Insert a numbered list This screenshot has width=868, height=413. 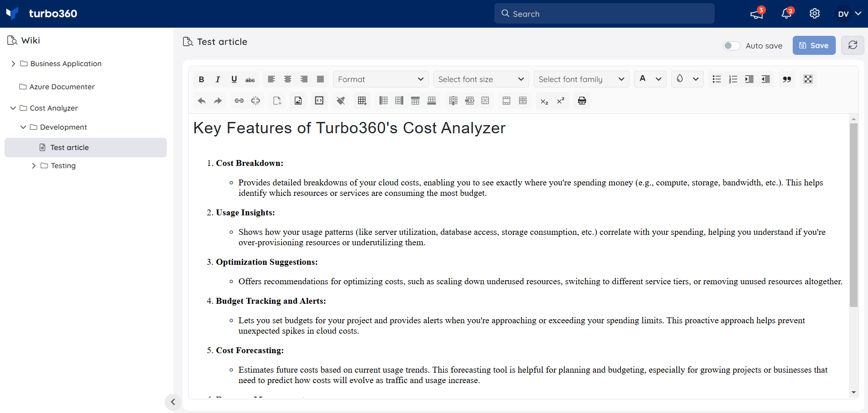tap(733, 79)
